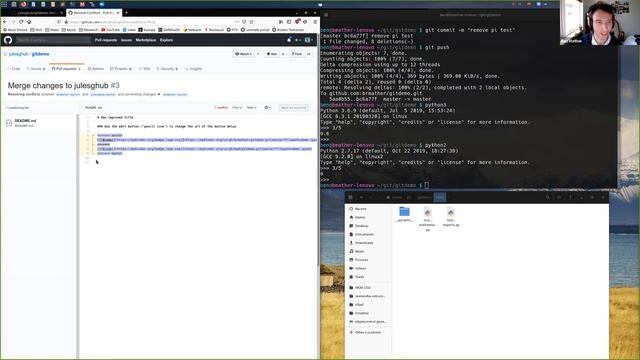This screenshot has height=360, width=640.
Task: Open Issues in GitHub header
Action: [x=127, y=40]
